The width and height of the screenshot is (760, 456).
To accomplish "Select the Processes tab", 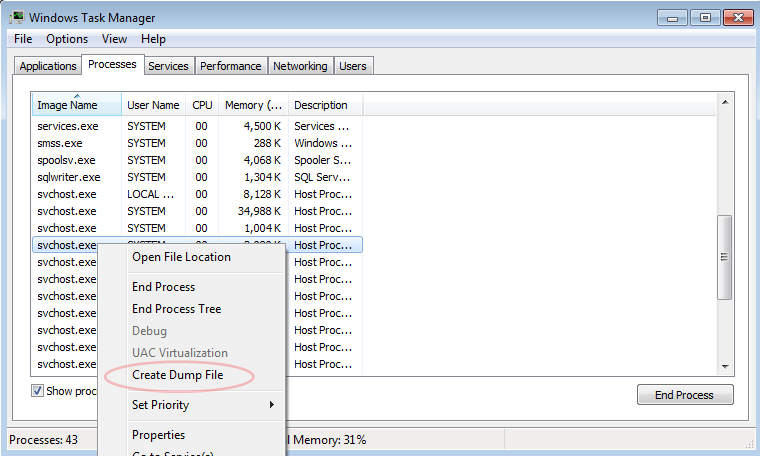I will coord(112,64).
